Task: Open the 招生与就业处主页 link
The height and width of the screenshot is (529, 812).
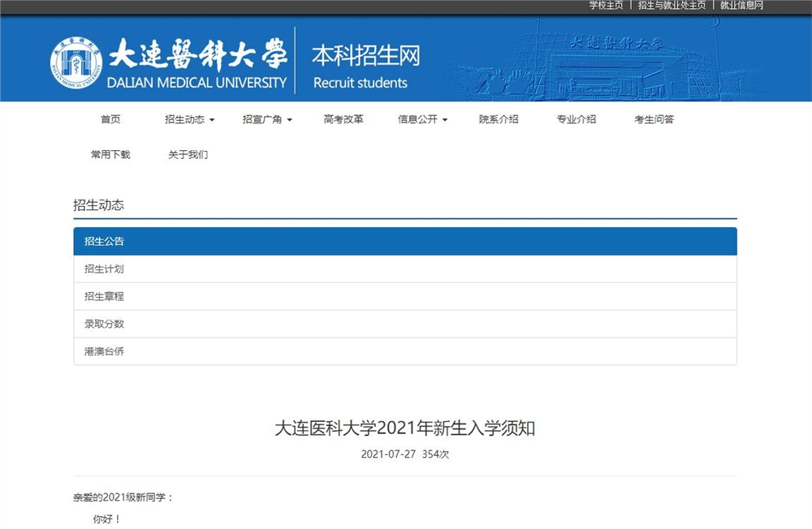Action: pos(672,5)
